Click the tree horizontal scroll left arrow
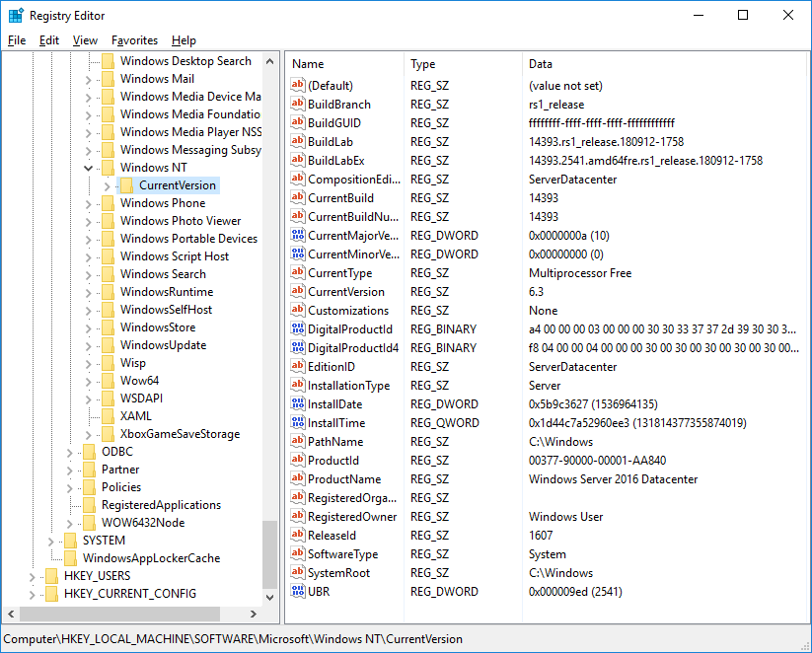 coord(11,614)
